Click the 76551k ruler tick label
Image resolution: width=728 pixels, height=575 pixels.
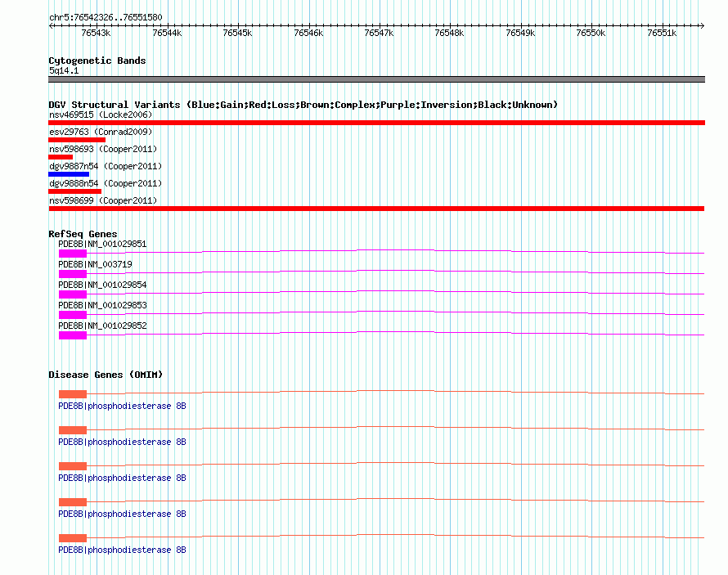coord(662,33)
